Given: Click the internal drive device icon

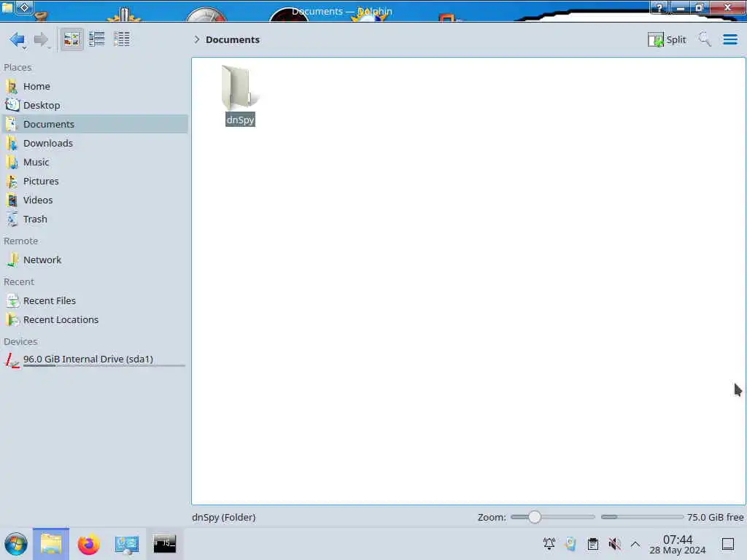Looking at the screenshot, I should pyautogui.click(x=12, y=360).
